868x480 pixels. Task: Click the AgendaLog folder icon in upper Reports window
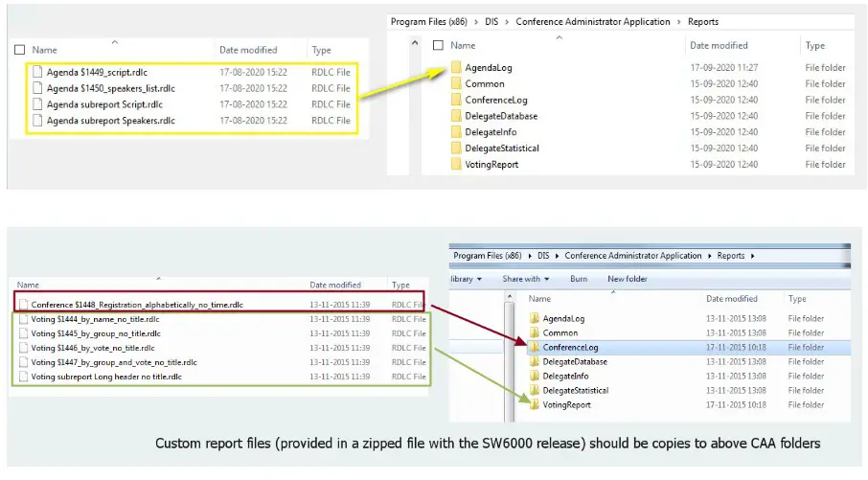pos(456,67)
